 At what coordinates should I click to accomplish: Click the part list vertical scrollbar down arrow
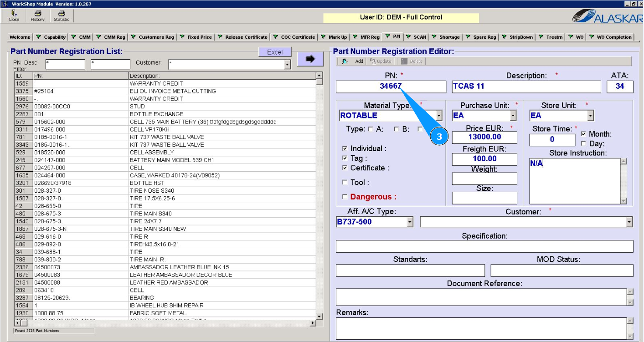point(319,316)
